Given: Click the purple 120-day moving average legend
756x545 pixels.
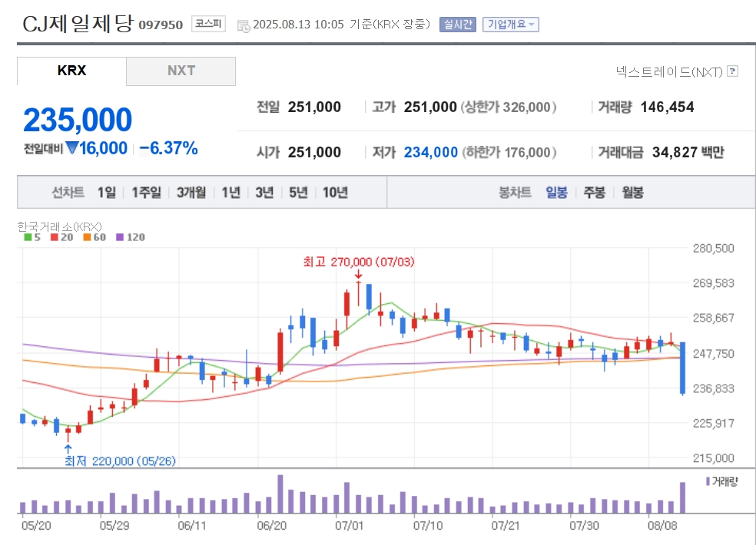Looking at the screenshot, I should pyautogui.click(x=131, y=237).
